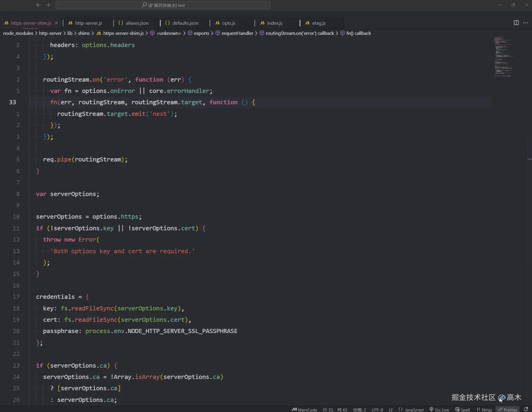Click the 'if (serverOptions.ca) {' line

coord(77,366)
